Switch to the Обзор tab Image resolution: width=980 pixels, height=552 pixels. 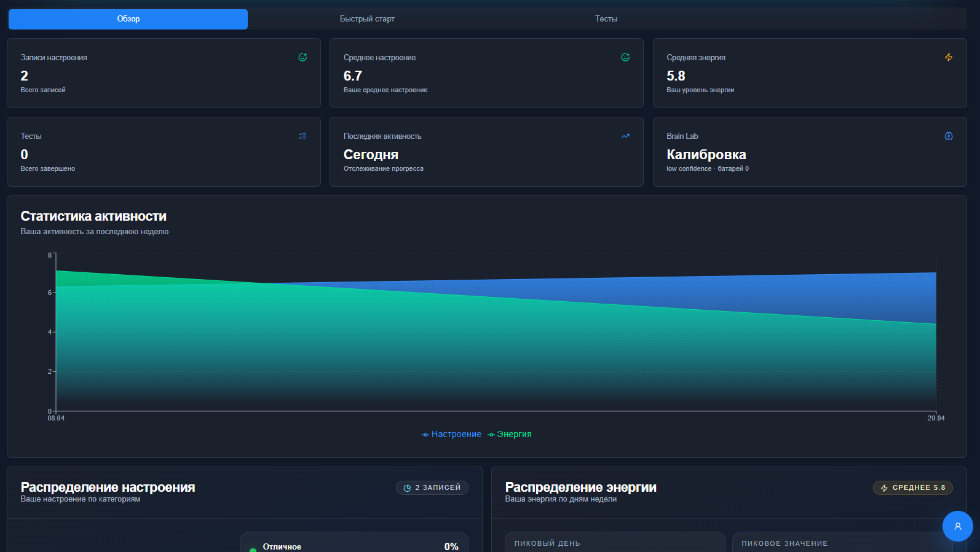(x=128, y=19)
